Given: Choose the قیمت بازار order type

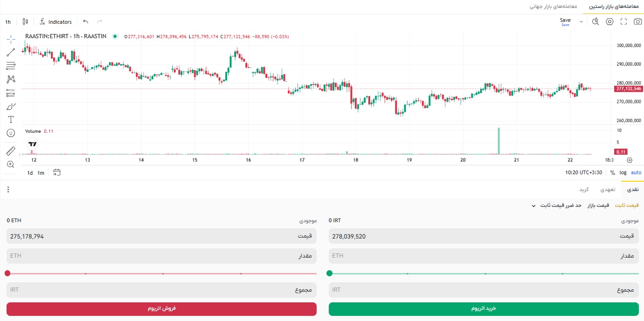Looking at the screenshot, I should click(x=598, y=205).
